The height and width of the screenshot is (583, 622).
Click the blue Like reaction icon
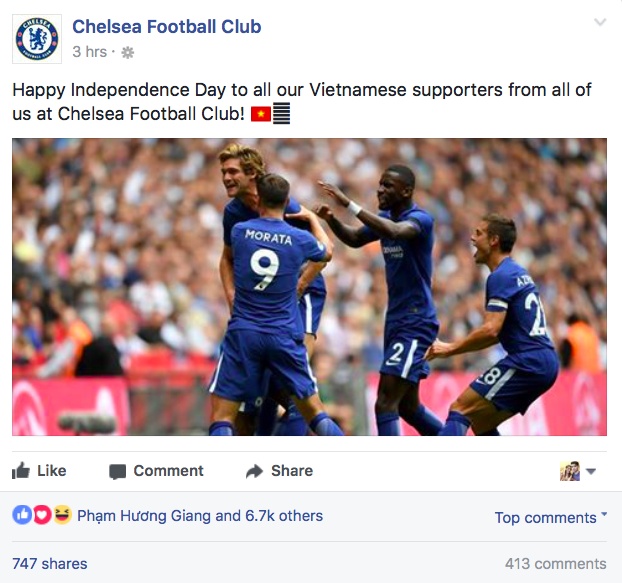pos(22,516)
